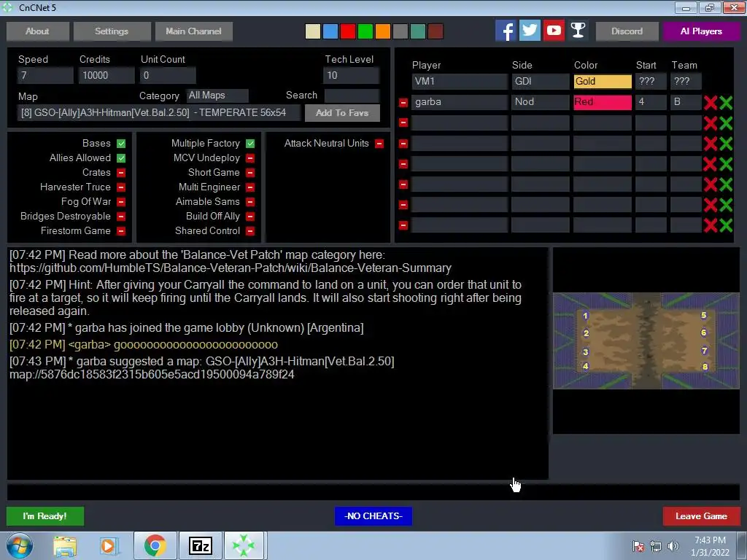
Task: Click the map Search input field
Action: pyautogui.click(x=352, y=96)
